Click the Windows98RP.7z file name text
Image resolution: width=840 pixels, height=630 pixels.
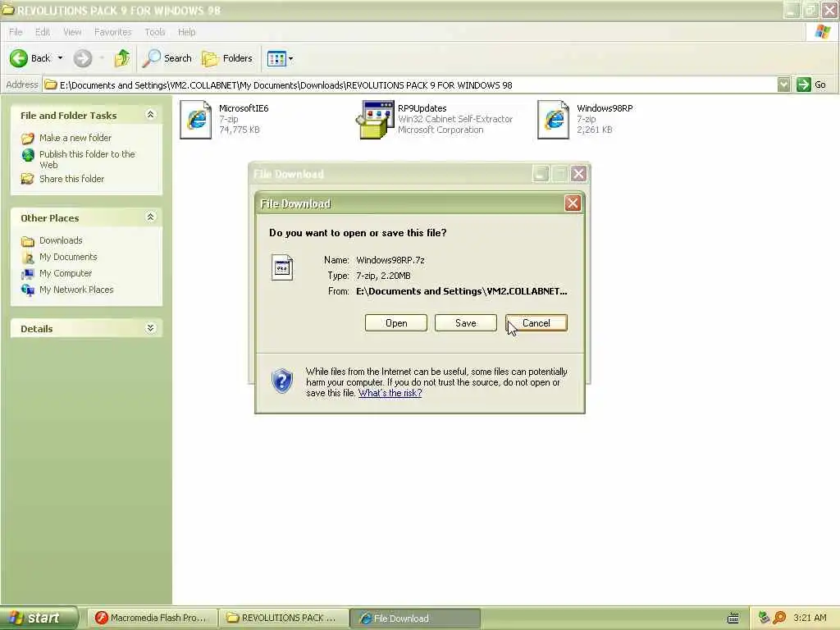pos(390,260)
